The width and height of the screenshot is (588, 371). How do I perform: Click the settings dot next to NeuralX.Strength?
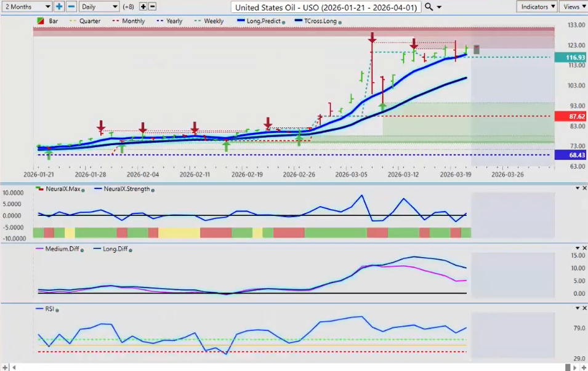click(153, 190)
